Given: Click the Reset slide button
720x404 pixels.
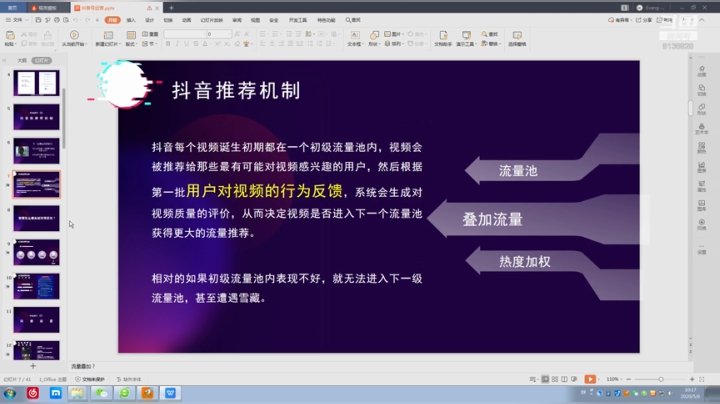Looking at the screenshot, I should (150, 34).
